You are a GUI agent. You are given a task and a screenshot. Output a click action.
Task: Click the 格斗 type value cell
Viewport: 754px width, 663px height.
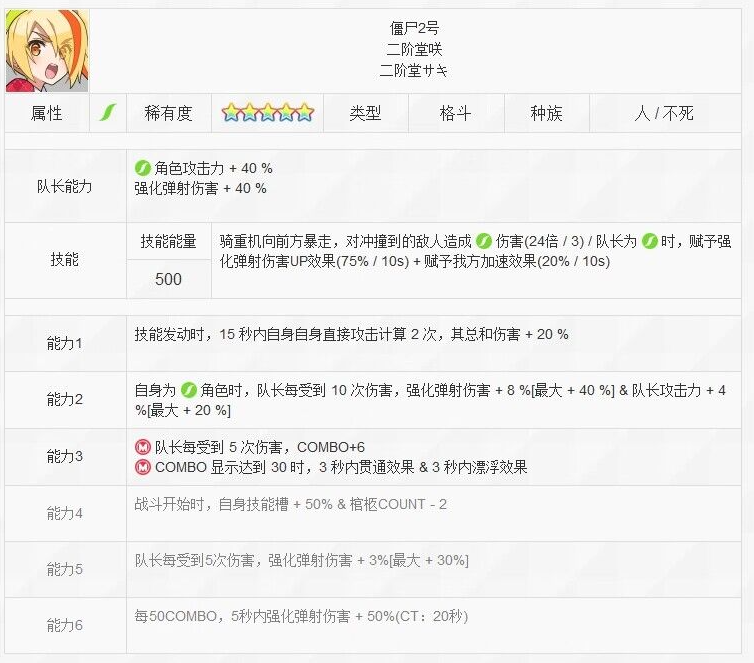click(455, 113)
